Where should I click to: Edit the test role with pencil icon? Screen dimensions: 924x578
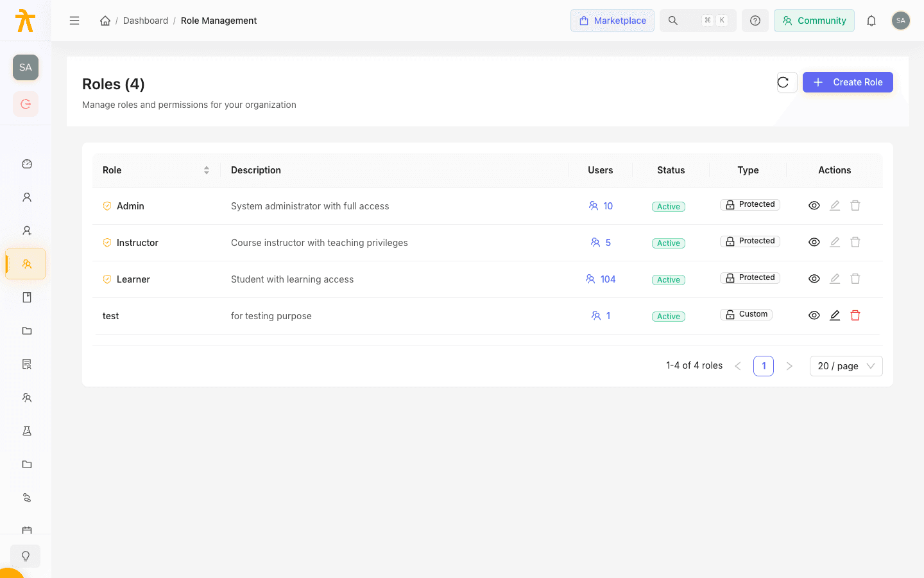coord(835,315)
